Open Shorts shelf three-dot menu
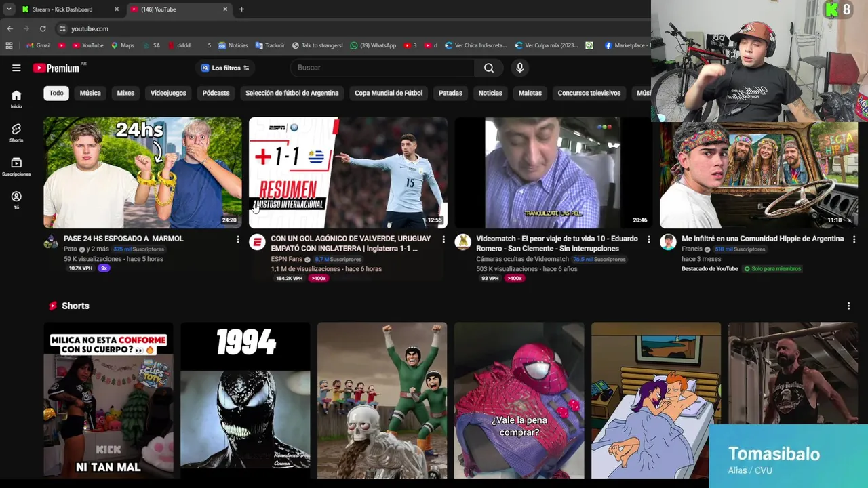The width and height of the screenshot is (868, 488). [x=848, y=306]
